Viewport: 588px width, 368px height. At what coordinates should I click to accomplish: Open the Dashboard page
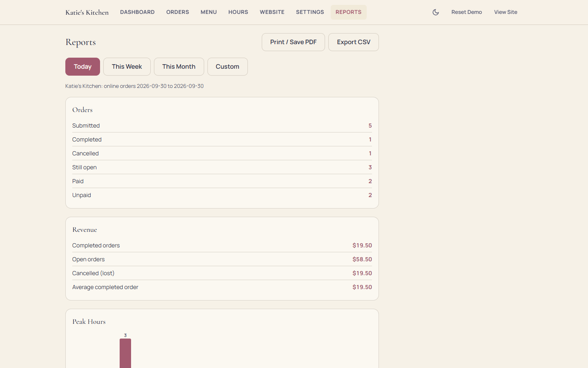(137, 12)
